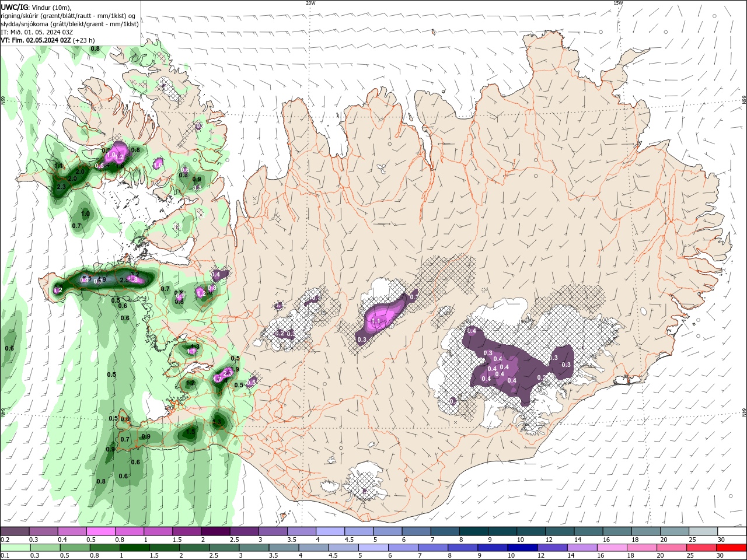Viewport: 747px width, 560px height.
Task: Click the '0.6' value at the far left map edge
Action: [9, 348]
